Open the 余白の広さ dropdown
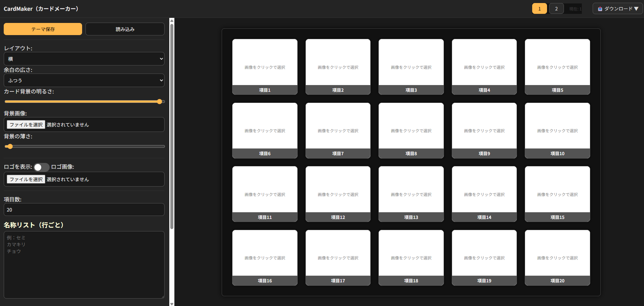 84,80
